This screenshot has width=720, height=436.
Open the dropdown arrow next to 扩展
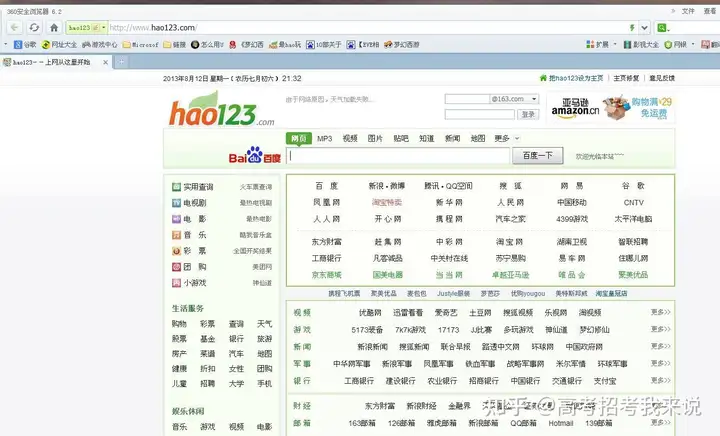coord(615,45)
